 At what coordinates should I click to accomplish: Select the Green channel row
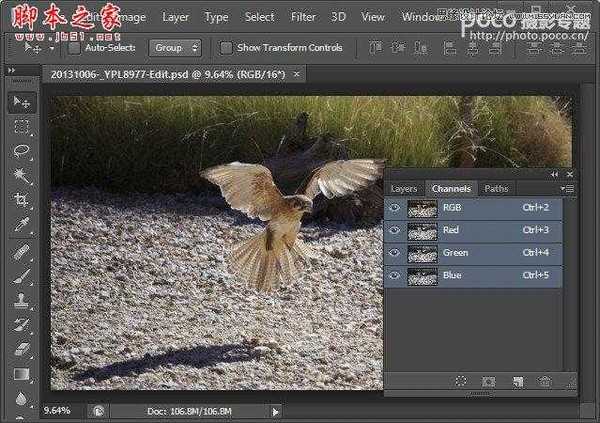click(x=480, y=253)
